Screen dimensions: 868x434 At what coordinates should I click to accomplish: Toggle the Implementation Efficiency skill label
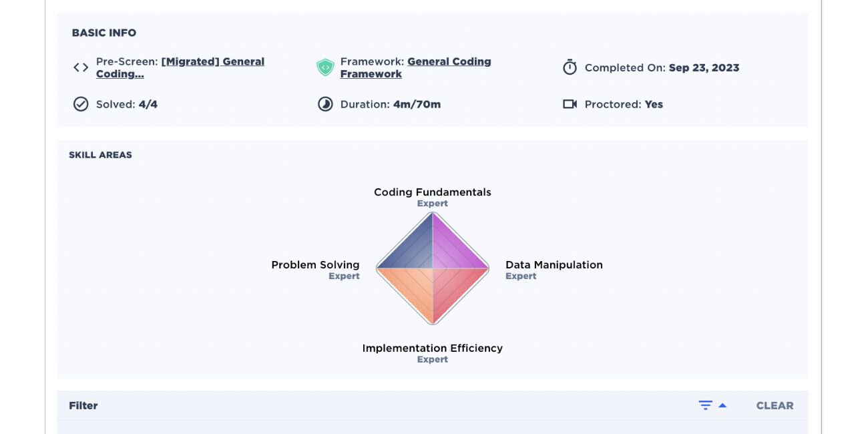click(433, 348)
